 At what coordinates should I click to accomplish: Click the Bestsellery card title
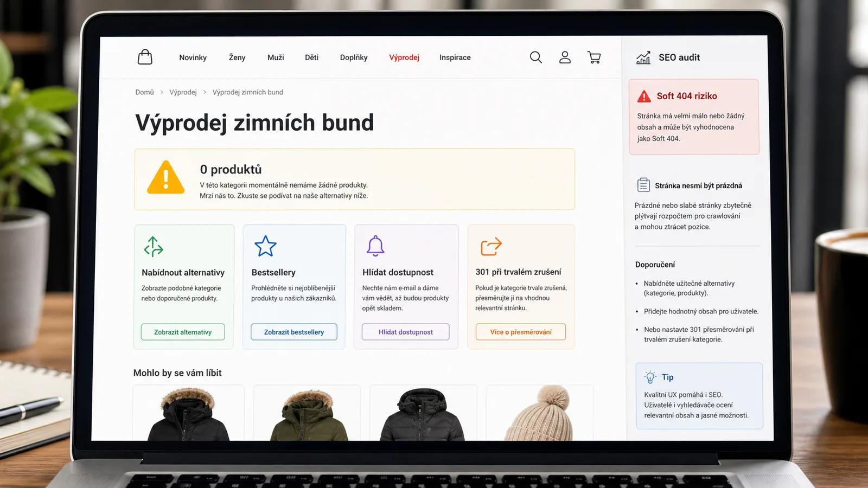pyautogui.click(x=273, y=272)
